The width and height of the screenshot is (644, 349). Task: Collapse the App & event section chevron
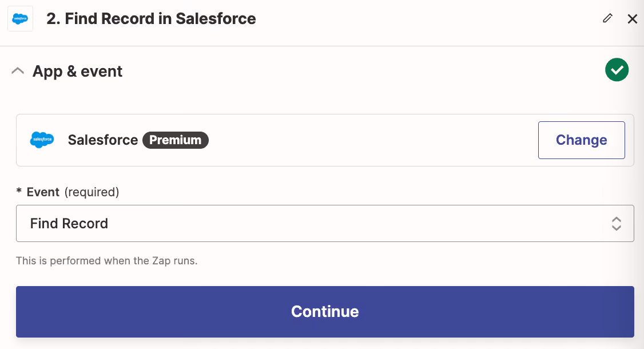pos(18,71)
